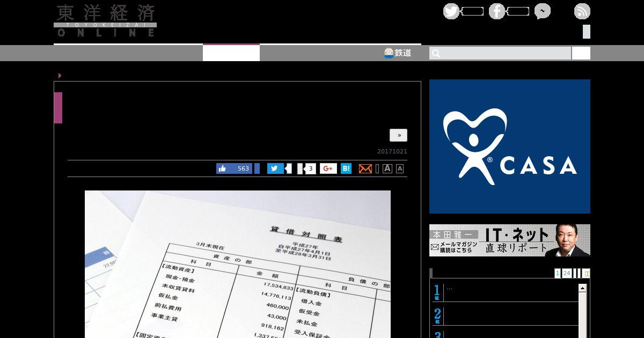The image size is (644, 338).
Task: Go to the next page with the » button
Action: coord(399,135)
